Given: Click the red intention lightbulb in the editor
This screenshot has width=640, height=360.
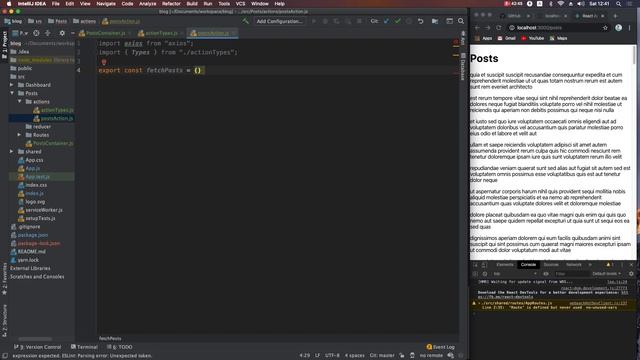Looking at the screenshot, I should (104, 62).
